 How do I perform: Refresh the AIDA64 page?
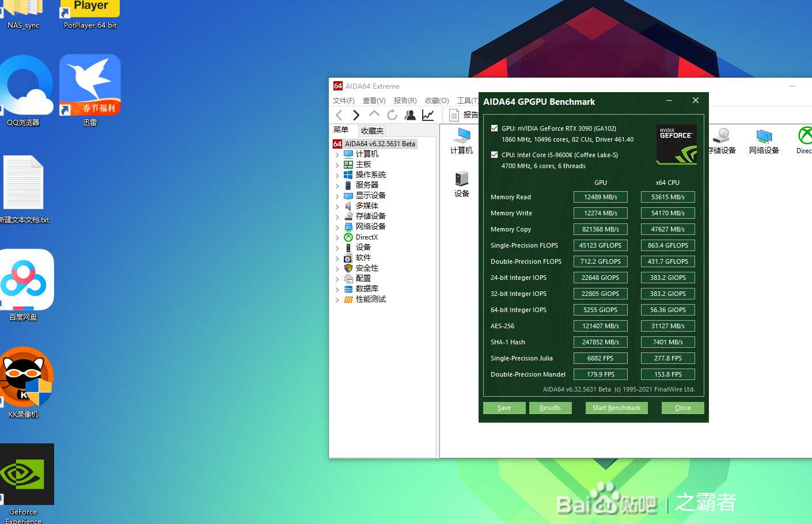tap(392, 115)
